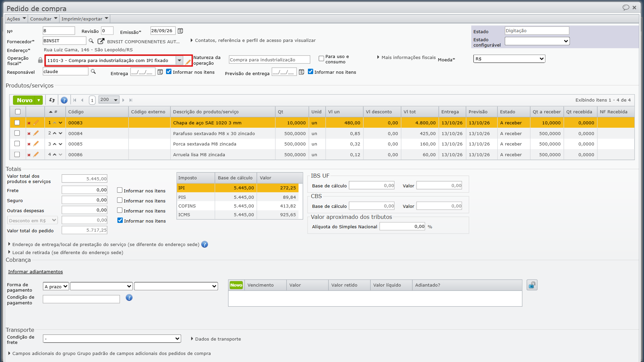
Task: Edit item 00084 Parafuso sextavado row
Action: 36,133
